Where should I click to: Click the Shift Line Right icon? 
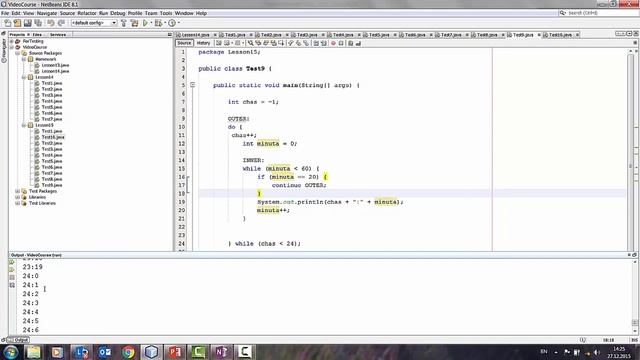(324, 43)
